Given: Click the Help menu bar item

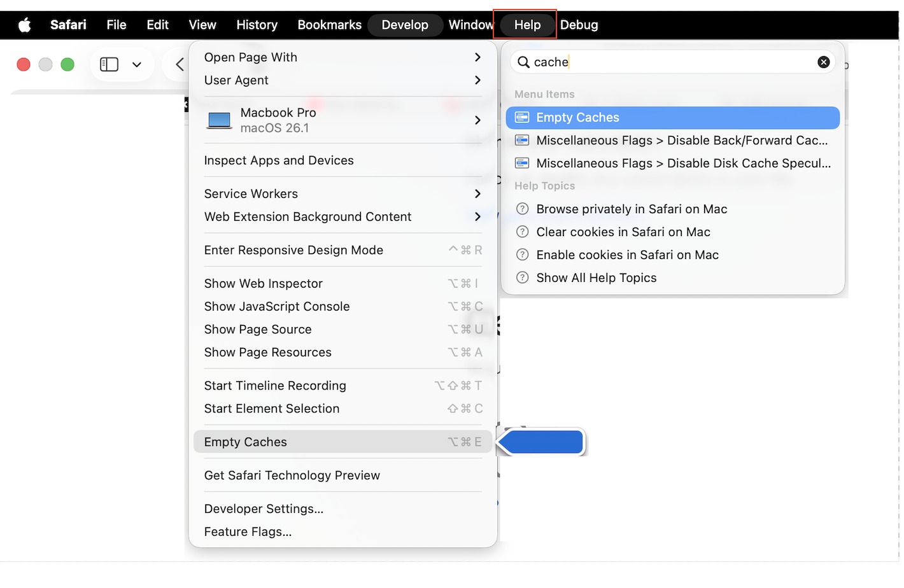Looking at the screenshot, I should [x=527, y=25].
